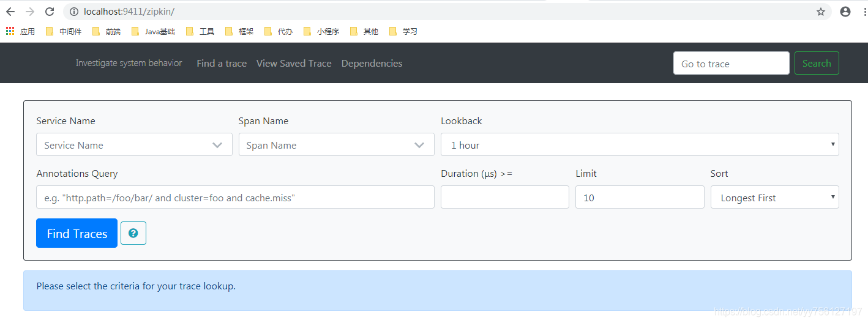Viewport: 868px width, 323px height.
Task: Click the address bar URL localhost:9411/zipkin/
Action: coord(129,12)
